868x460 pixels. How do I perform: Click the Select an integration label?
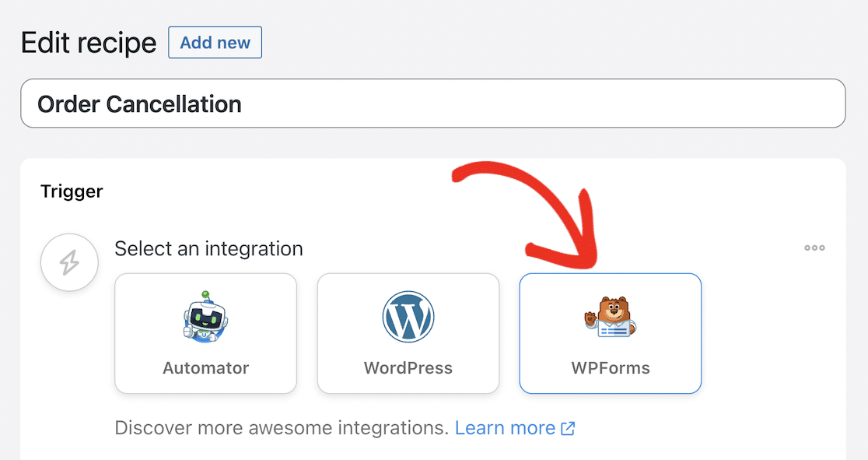click(208, 249)
